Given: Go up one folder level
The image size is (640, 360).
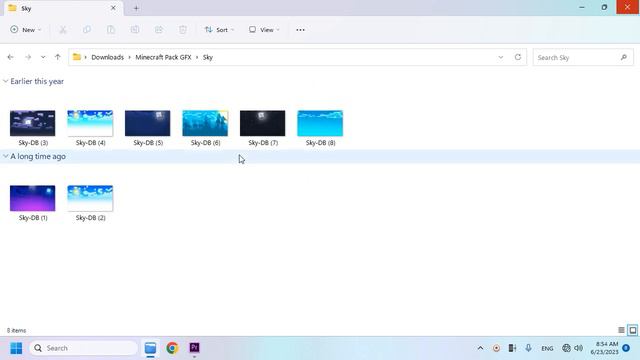Looking at the screenshot, I should [58, 57].
